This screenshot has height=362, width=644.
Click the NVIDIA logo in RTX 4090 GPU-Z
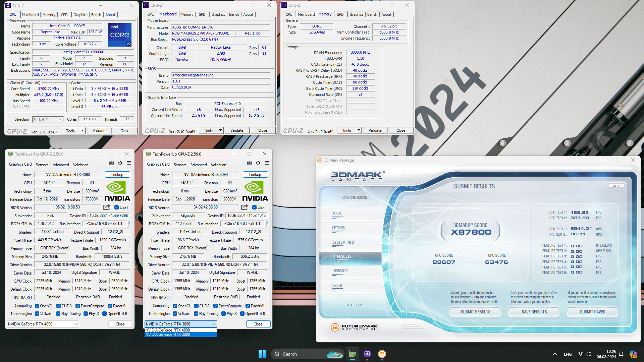coord(117,191)
